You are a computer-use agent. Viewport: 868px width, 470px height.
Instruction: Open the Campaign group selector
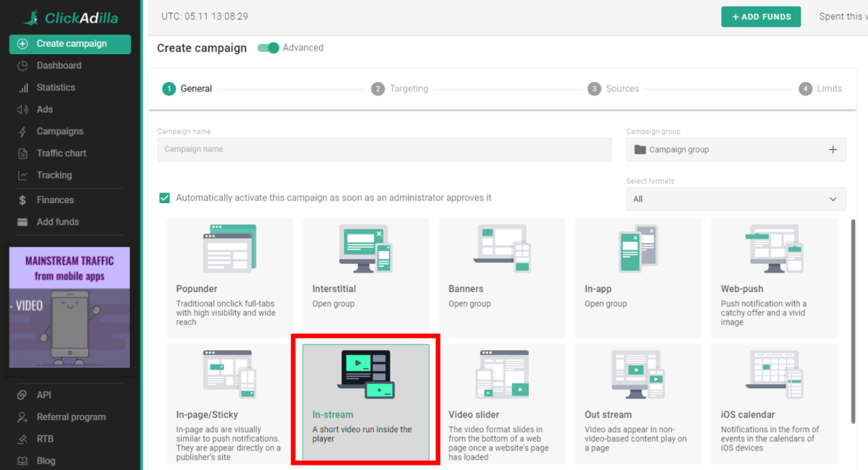694,150
